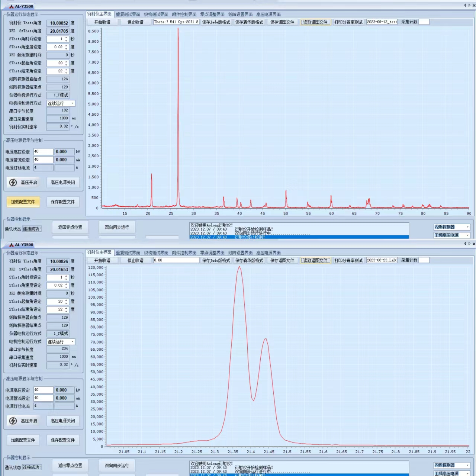Expand the 工频高压电源 dropdown in the lower window
This screenshot has height=476, width=476.
pyautogui.click(x=467, y=473)
